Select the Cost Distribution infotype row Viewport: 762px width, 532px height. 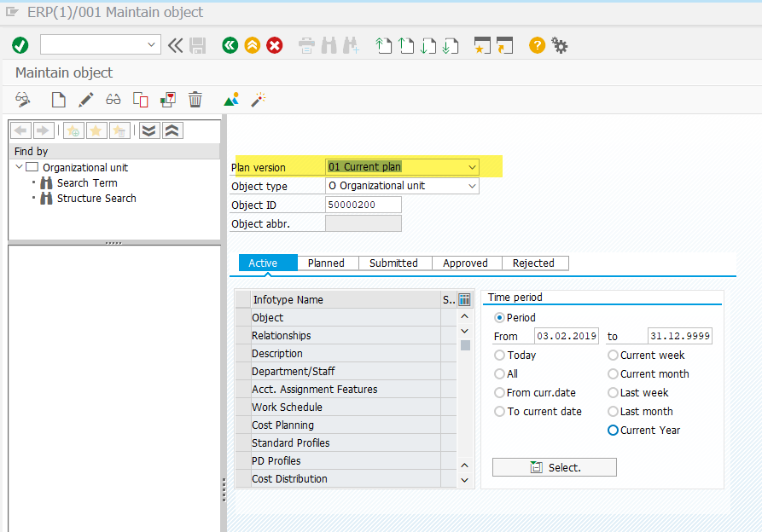coord(346,478)
